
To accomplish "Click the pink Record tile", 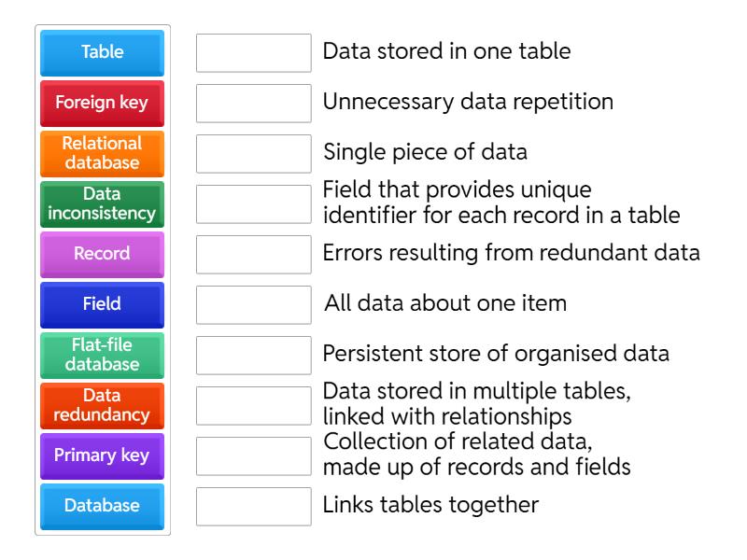I will tap(102, 255).
